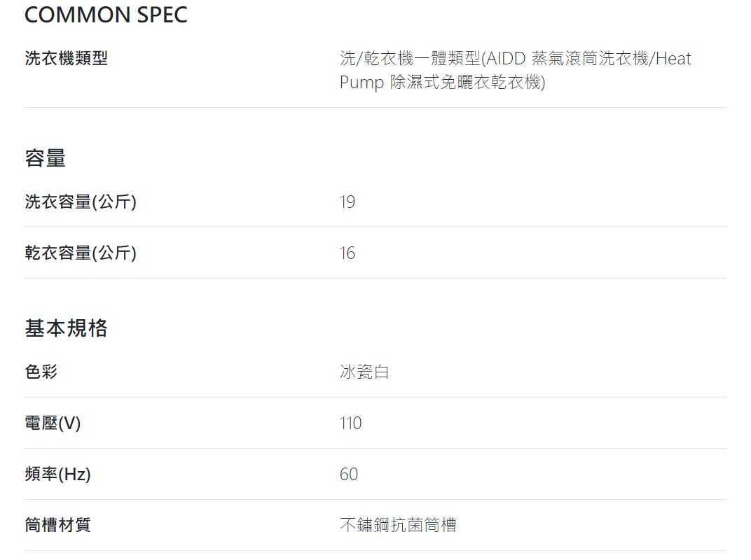Click the 容量 section heading

coord(45,158)
